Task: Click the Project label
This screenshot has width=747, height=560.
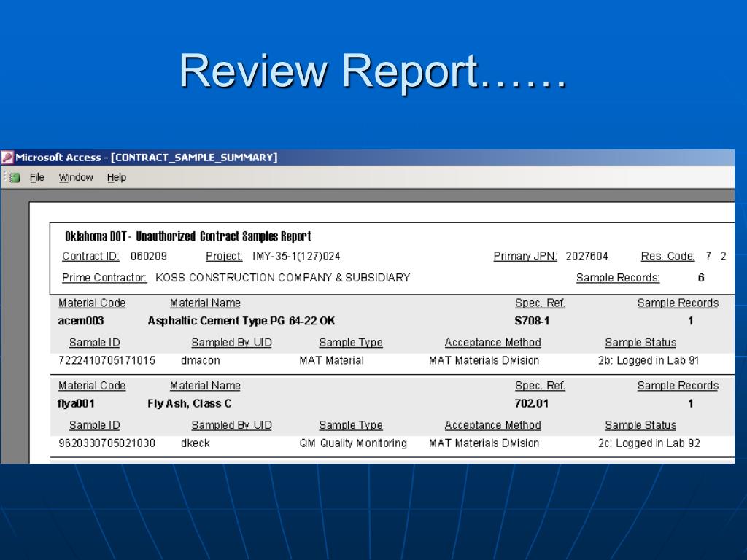Action: [x=224, y=256]
